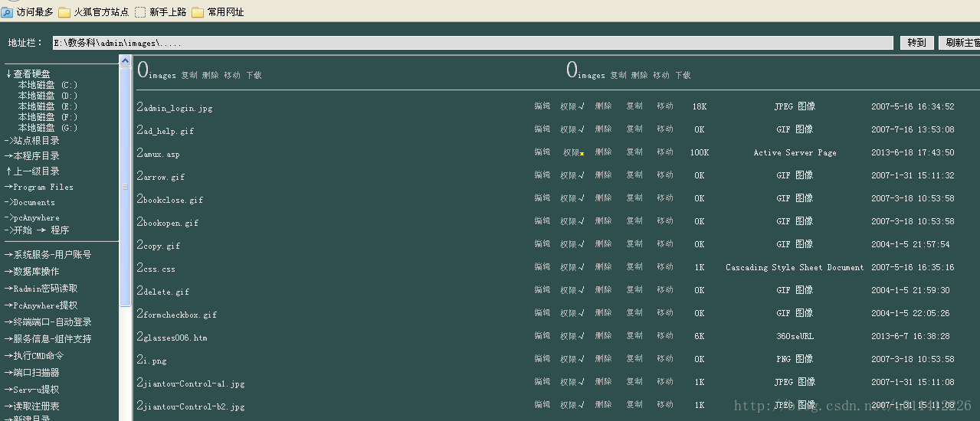Open 系统服务-用户账号 menu entry
Screen dimensions: 980x421
[48, 255]
